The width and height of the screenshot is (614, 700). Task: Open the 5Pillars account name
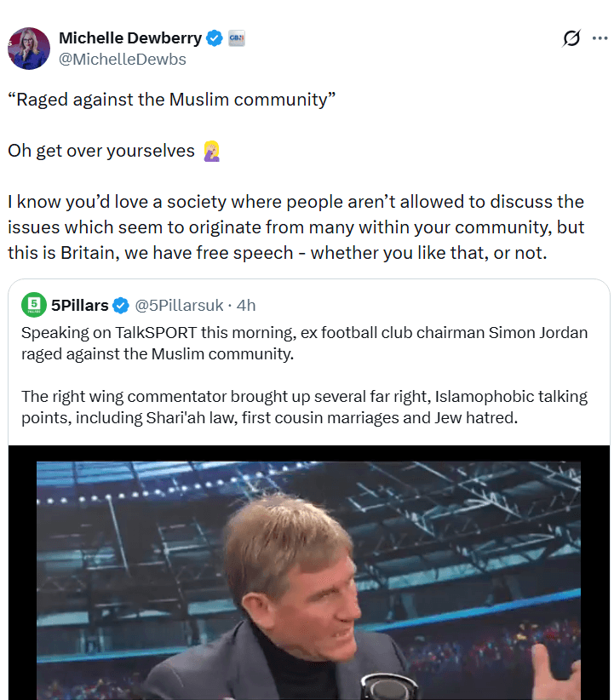(80, 306)
